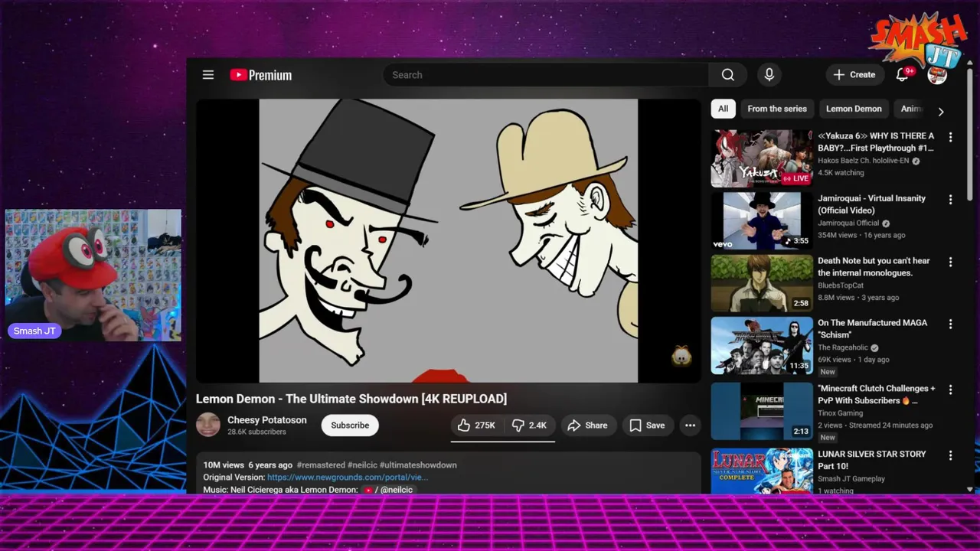This screenshot has width=980, height=551.
Task: Share the video
Action: pyautogui.click(x=588, y=425)
